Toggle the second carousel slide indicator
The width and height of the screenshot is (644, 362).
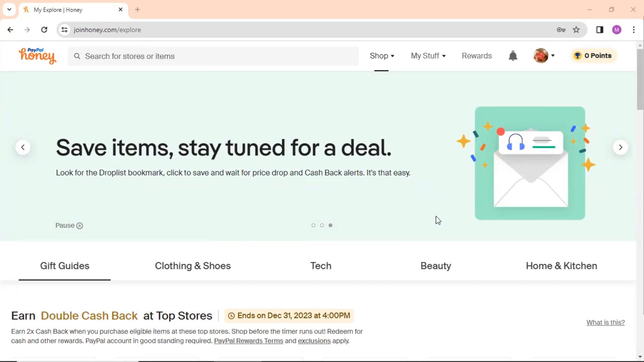pyautogui.click(x=322, y=226)
